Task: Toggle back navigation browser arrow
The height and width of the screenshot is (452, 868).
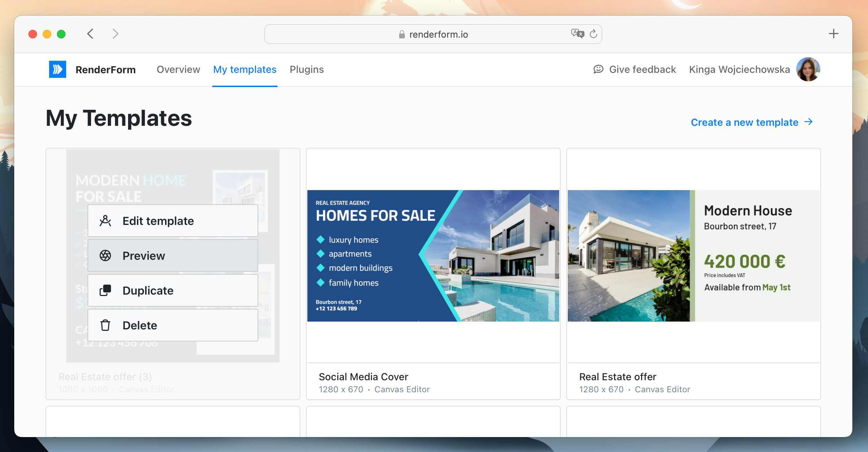Action: click(x=90, y=34)
